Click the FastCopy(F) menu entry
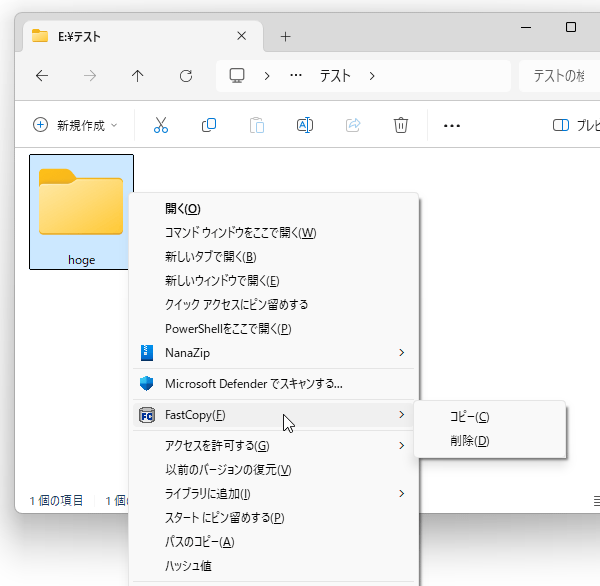Image resolution: width=600 pixels, height=586 pixels. (274, 415)
